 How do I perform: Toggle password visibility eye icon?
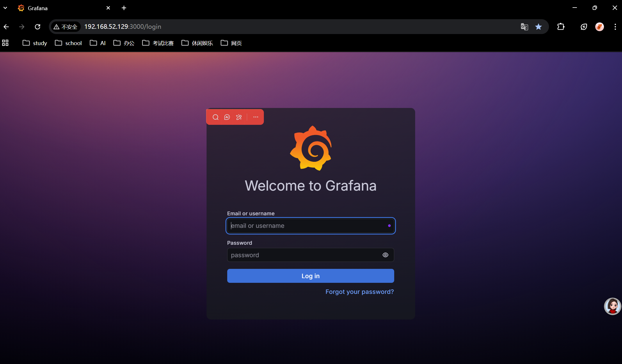385,255
